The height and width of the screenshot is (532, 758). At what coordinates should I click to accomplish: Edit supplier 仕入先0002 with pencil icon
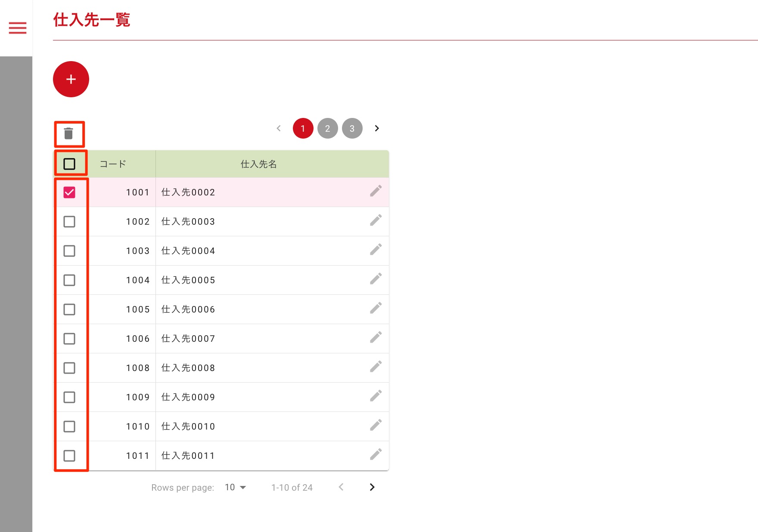click(x=376, y=191)
